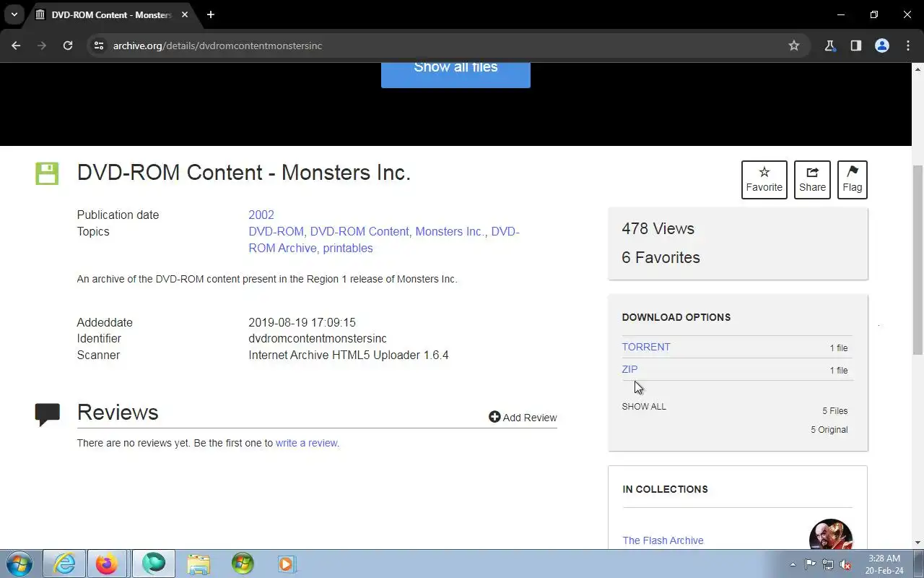Open the tab search dropdown arrow
This screenshot has width=924, height=578.
click(x=14, y=14)
